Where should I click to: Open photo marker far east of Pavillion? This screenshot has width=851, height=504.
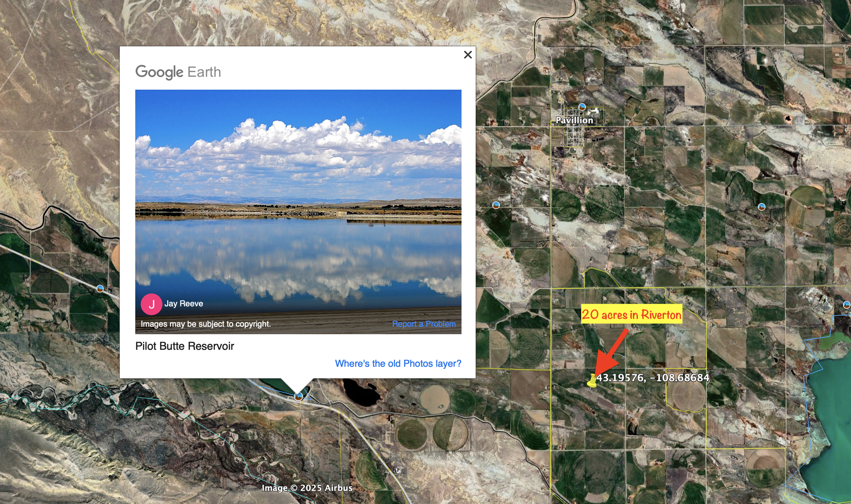coord(762,207)
